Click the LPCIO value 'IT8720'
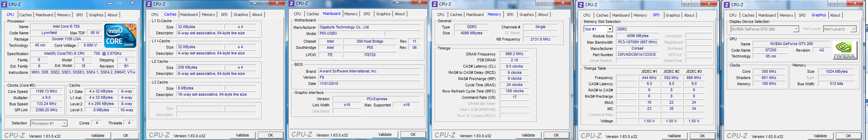The image size is (868, 140). [x=370, y=55]
